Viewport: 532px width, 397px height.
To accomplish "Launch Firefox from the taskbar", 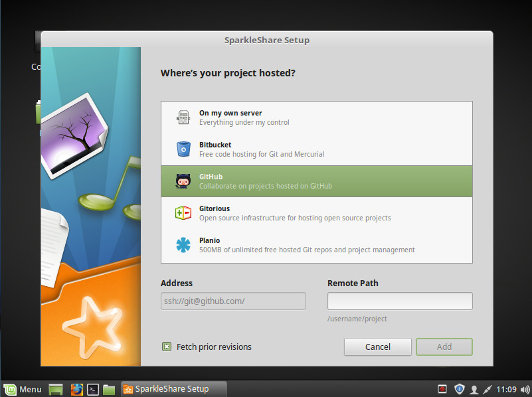I will point(76,389).
